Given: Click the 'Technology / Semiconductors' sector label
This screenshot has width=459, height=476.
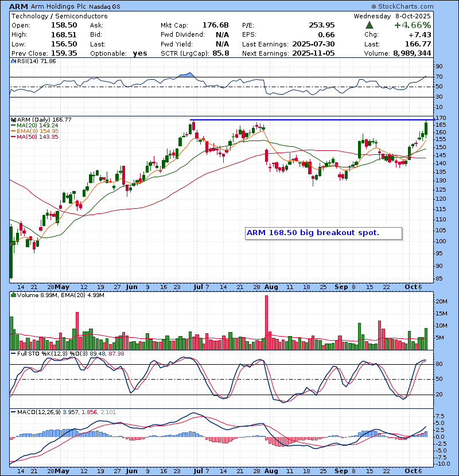Looking at the screenshot, I should click(60, 16).
